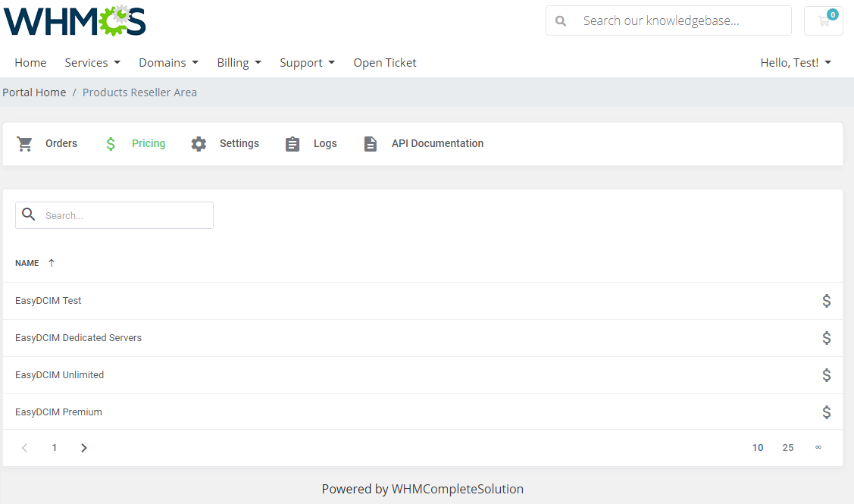Click the knowledgebase search magnifier icon
This screenshot has width=854, height=504.
[561, 21]
